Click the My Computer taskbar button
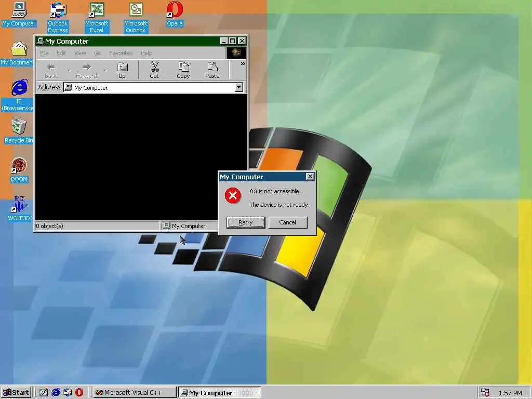 pyautogui.click(x=220, y=393)
